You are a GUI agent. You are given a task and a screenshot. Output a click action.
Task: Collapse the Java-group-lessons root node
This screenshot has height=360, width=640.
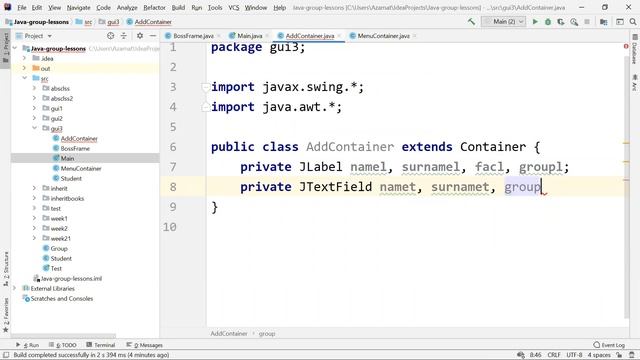point(15,49)
